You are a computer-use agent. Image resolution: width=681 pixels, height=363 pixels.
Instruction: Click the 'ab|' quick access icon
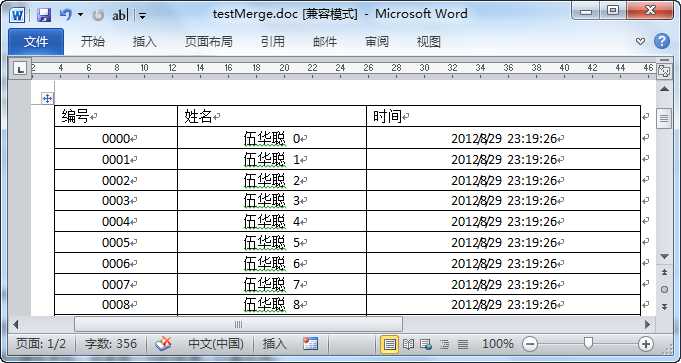tap(120, 16)
